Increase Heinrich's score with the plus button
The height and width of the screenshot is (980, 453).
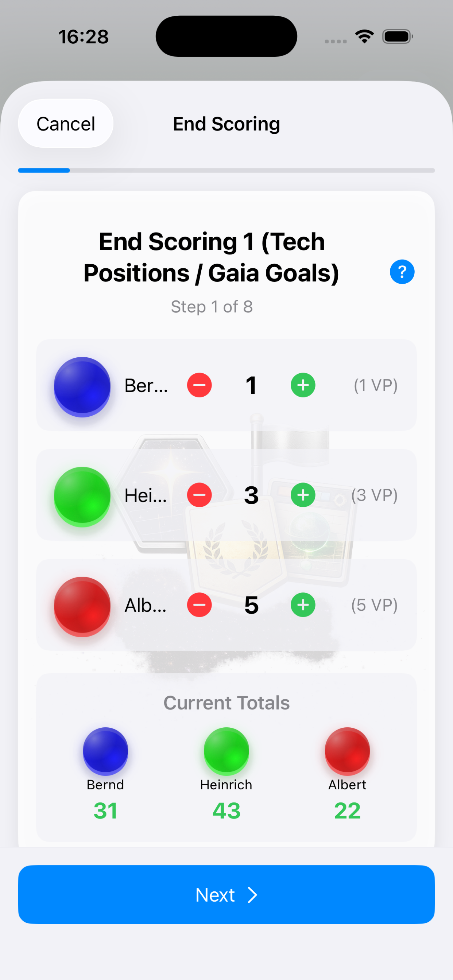coord(303,495)
